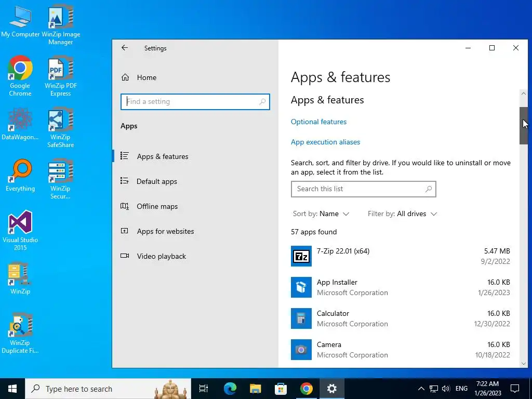Screen dimensions: 532x399
Task: Click the App Installer icon in list
Action: [x=301, y=287]
